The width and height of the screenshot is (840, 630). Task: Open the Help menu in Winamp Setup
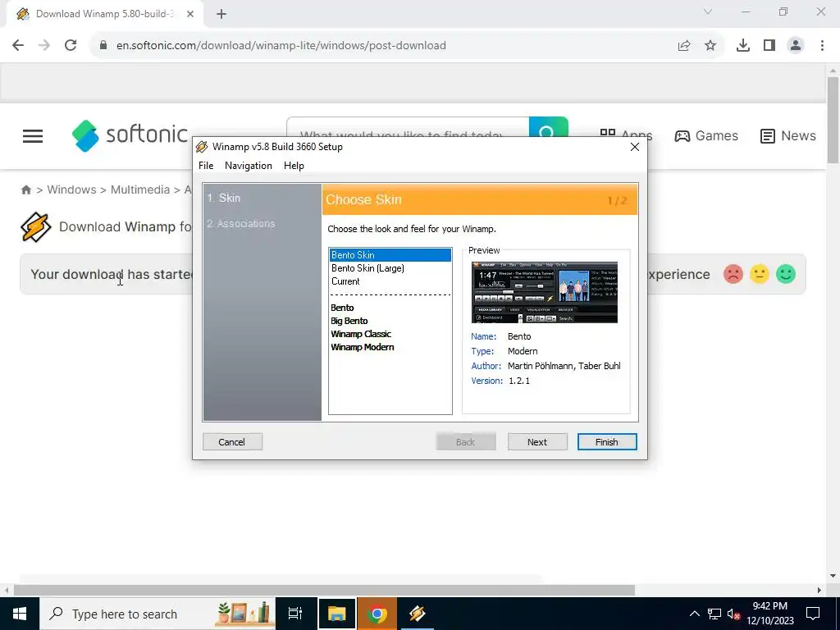294,166
